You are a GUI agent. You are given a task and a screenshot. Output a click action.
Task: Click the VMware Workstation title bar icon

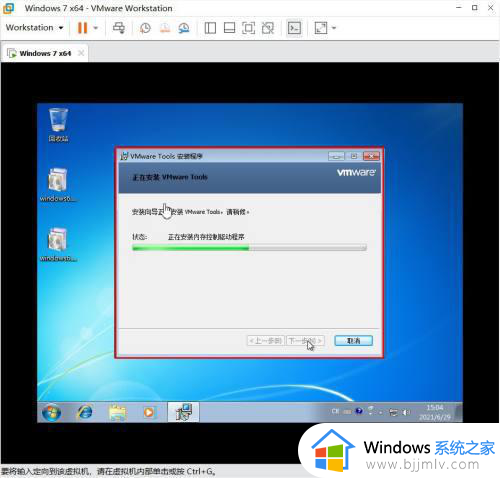9,8
